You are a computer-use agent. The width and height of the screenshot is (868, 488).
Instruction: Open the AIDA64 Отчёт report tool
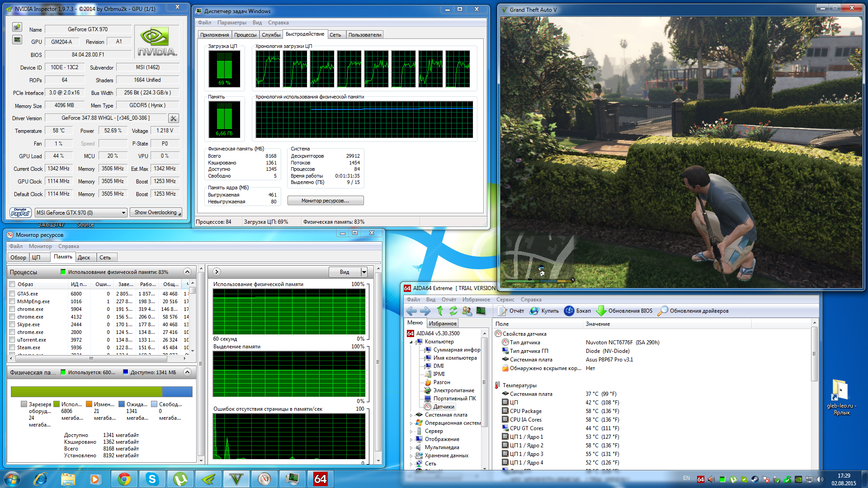(511, 311)
